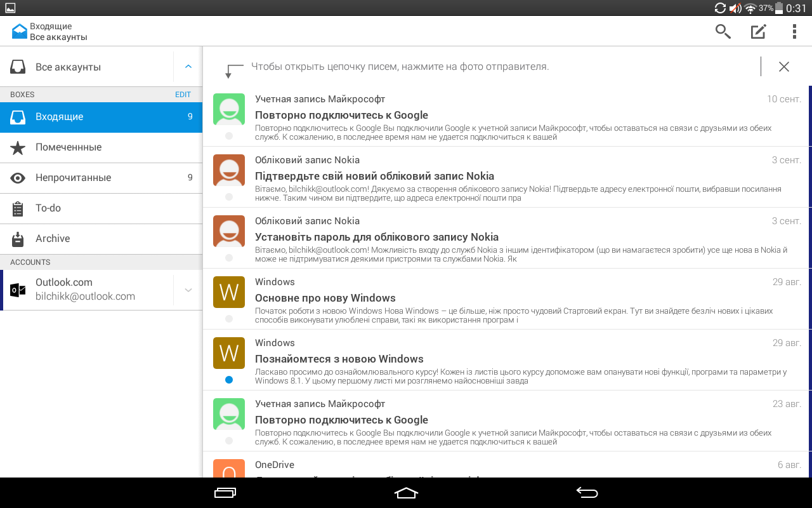Select the bilchikk@outlook.com account
812x508 pixels.
click(x=88, y=290)
